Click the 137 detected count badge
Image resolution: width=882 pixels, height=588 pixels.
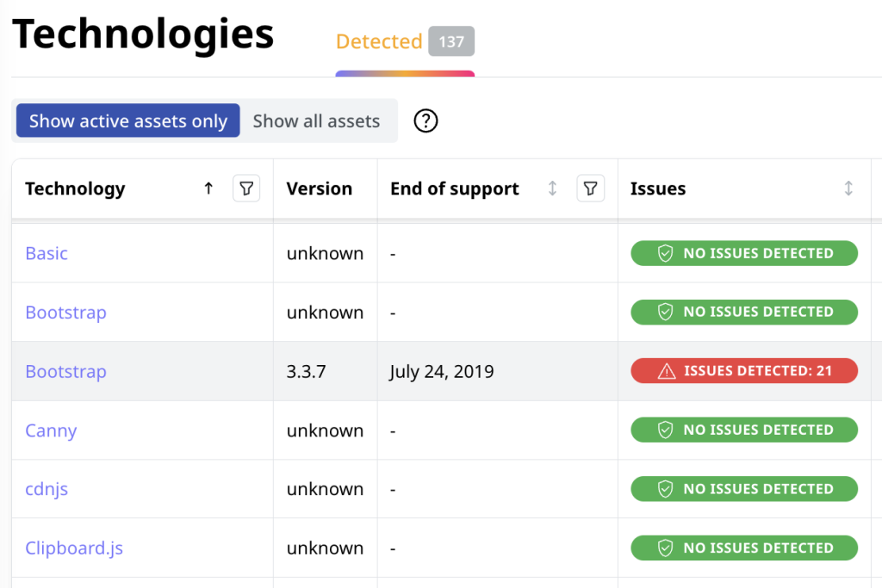(x=451, y=41)
